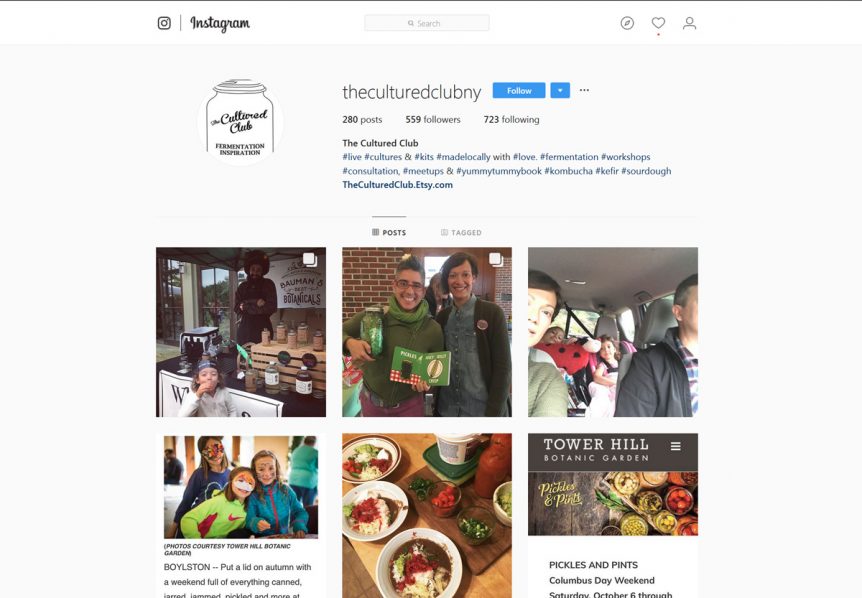View the 559 followers list
Image resolution: width=862 pixels, height=598 pixels.
pos(433,119)
